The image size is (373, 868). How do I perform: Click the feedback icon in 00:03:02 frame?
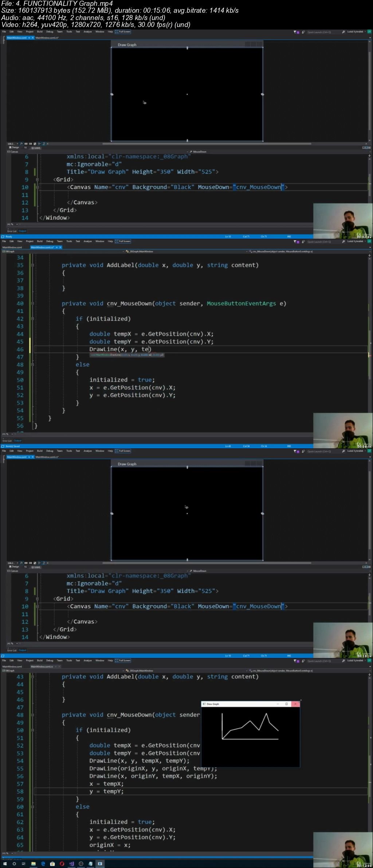[x=303, y=32]
